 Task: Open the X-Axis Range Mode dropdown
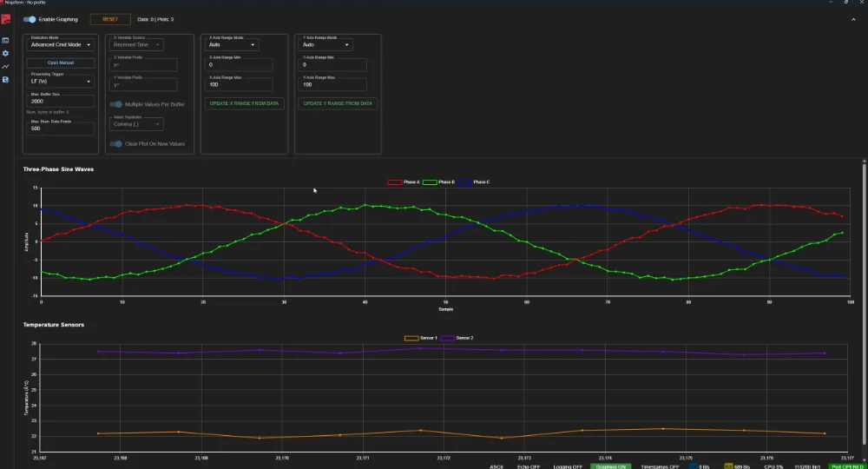230,44
